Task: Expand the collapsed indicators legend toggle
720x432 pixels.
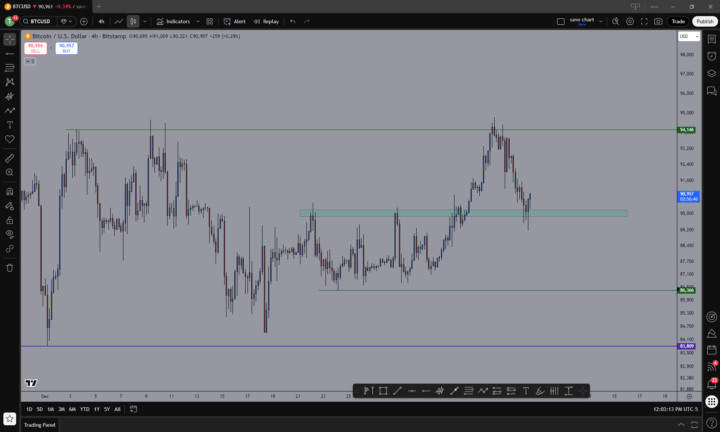Action: coord(30,62)
